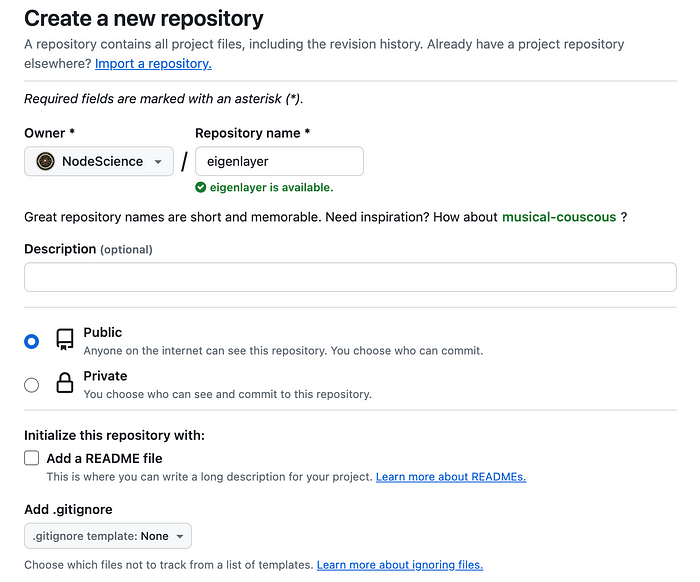Enable the Add a README file checkbox
The width and height of the screenshot is (700, 582).
pos(31,458)
